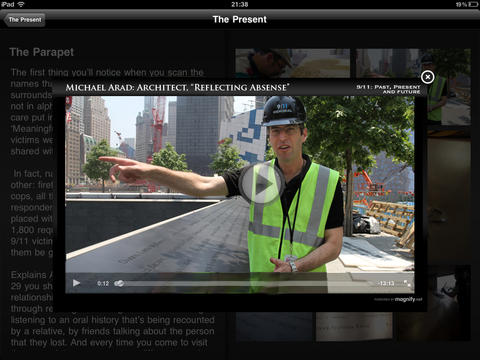Image resolution: width=480 pixels, height=360 pixels.
Task: Toggle fullscreen video mode
Action: tap(407, 283)
